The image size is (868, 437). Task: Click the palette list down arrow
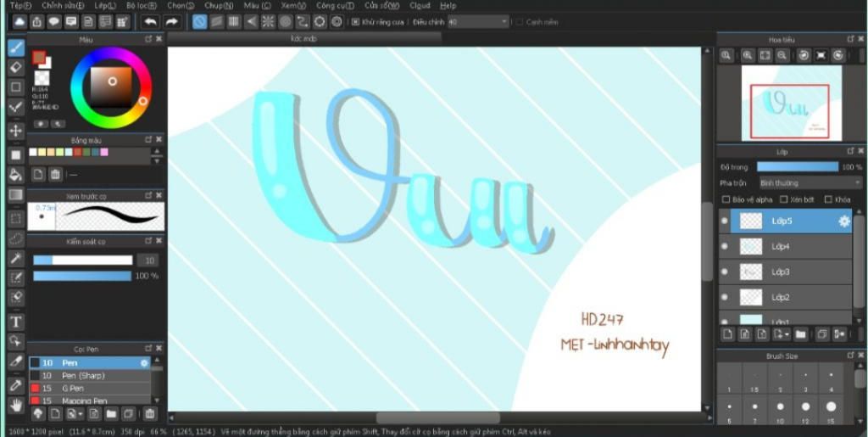pos(157,160)
